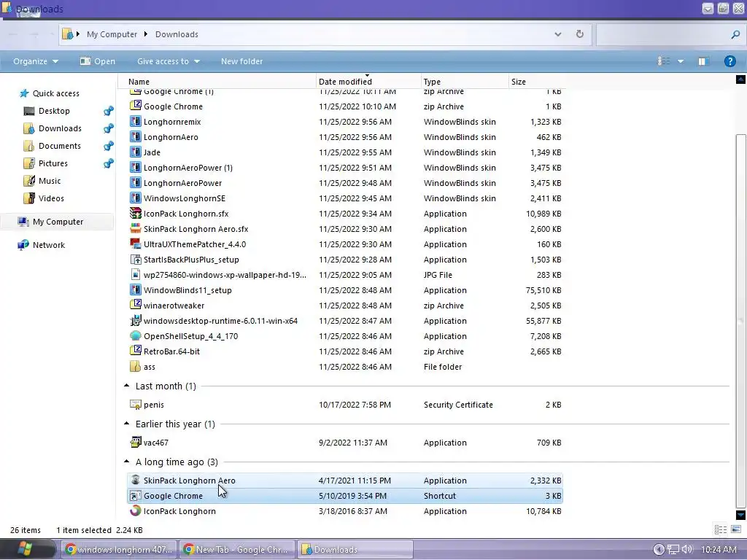
Task: Collapse the Earlier this year group
Action: [x=127, y=424]
